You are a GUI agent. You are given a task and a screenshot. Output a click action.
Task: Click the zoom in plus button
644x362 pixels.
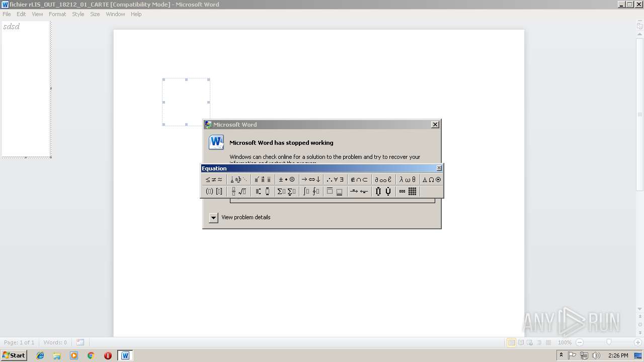pos(637,342)
